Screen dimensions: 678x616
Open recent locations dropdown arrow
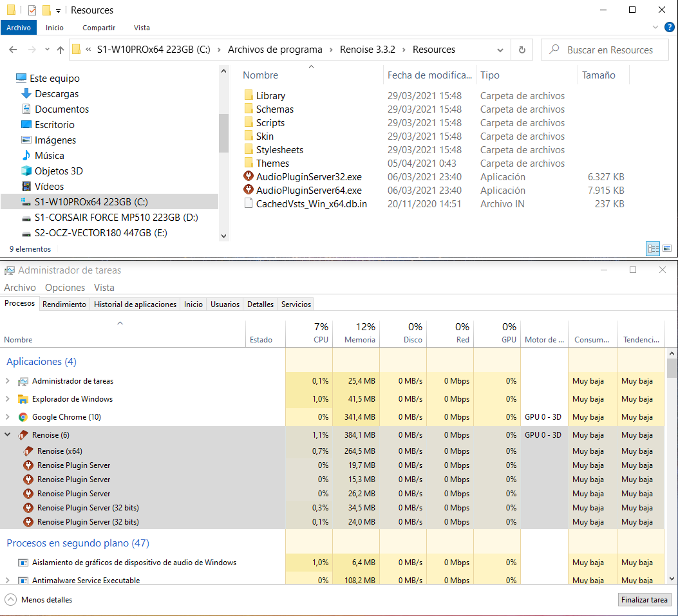pyautogui.click(x=47, y=50)
